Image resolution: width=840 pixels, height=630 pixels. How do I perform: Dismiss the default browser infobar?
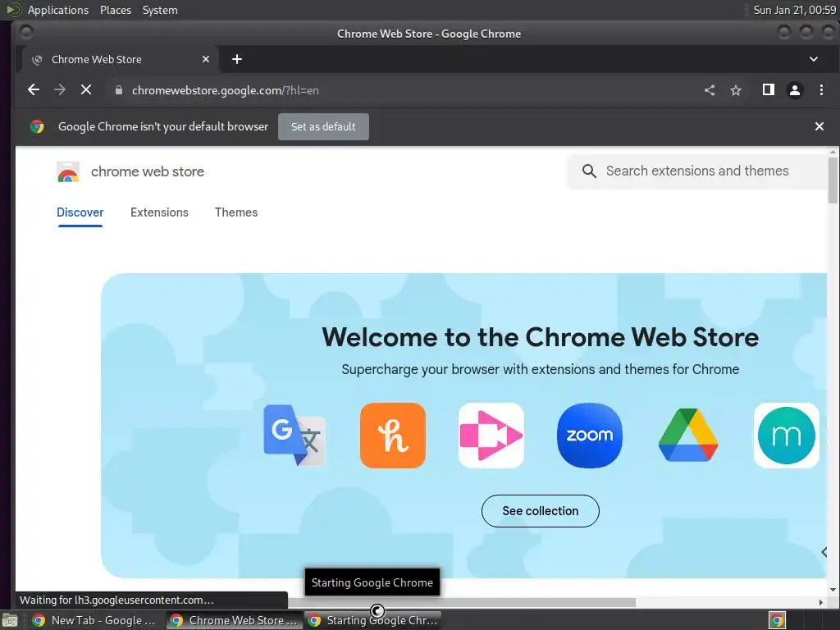pos(819,126)
